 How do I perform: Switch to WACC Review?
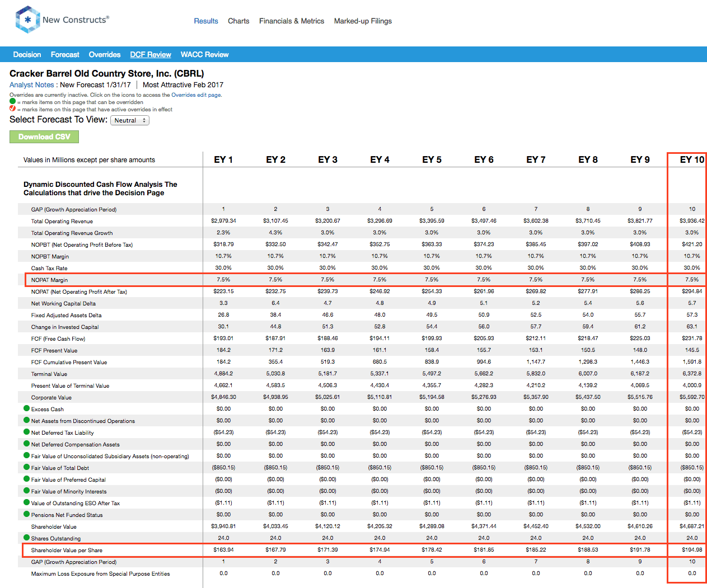click(204, 55)
